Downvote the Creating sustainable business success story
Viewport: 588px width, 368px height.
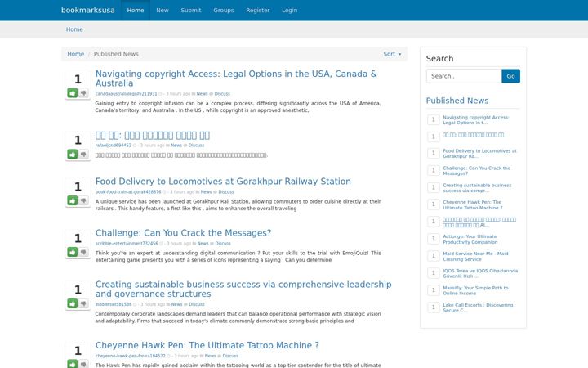point(83,303)
